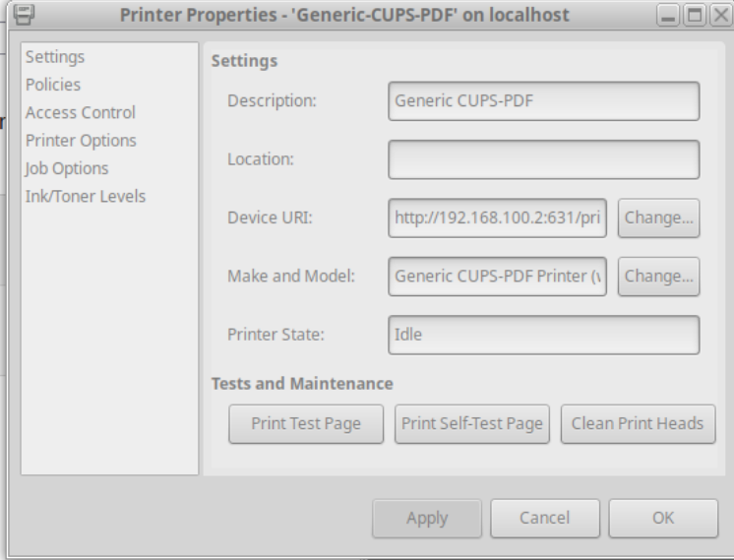Viewport: 734px width, 560px height.
Task: View Ink/Toner Levels
Action: tap(86, 196)
